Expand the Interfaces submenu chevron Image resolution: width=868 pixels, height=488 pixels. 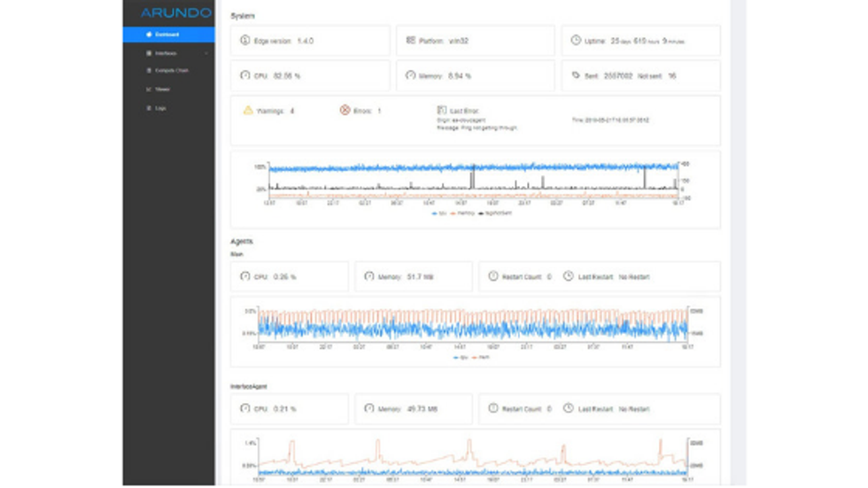(206, 53)
